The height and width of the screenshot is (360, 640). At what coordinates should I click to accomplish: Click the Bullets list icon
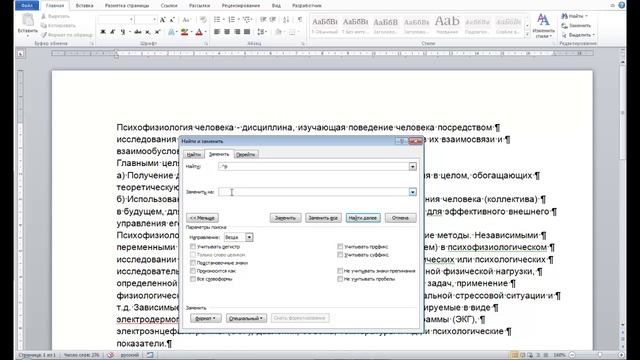[x=218, y=20]
